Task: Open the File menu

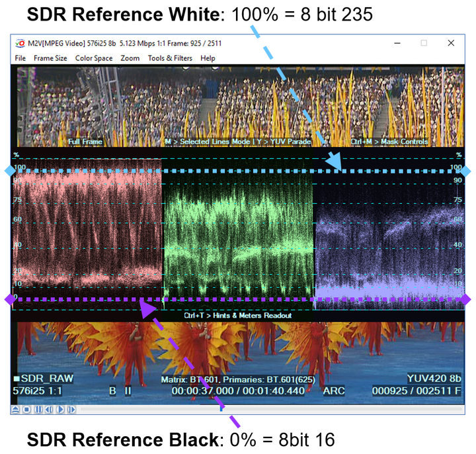Action: tap(20, 58)
